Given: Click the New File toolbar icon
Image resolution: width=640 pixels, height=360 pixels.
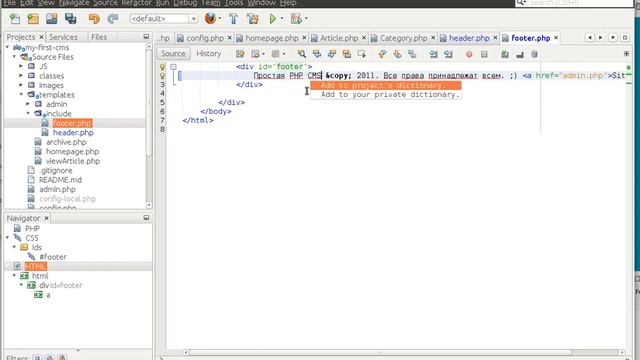Looking at the screenshot, I should point(15,18).
